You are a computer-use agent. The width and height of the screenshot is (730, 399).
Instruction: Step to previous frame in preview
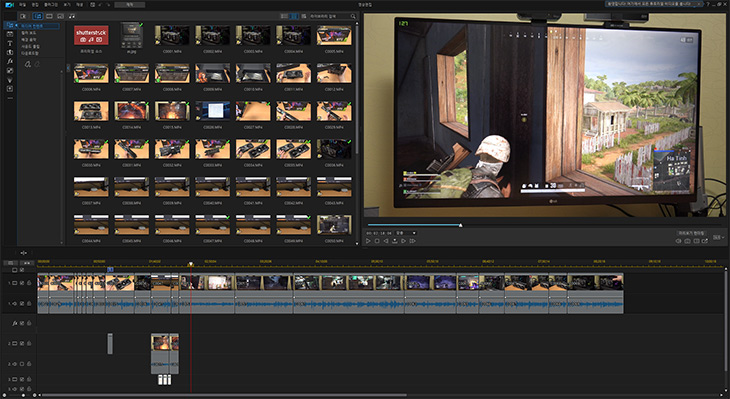click(386, 241)
